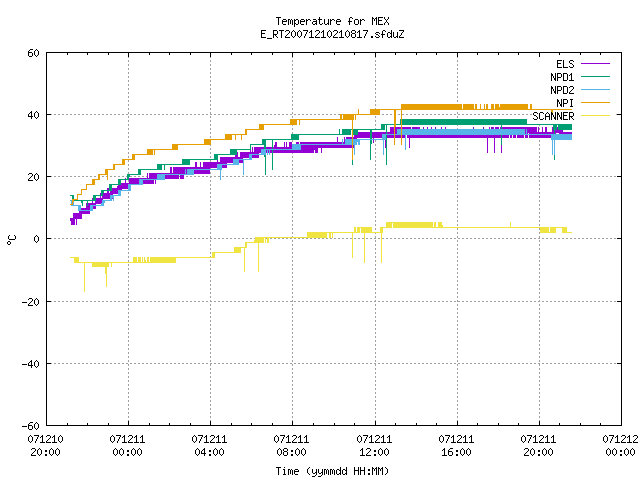Pick the orange NPI legend line sample
Viewport: 640px width, 480px height.
point(595,102)
